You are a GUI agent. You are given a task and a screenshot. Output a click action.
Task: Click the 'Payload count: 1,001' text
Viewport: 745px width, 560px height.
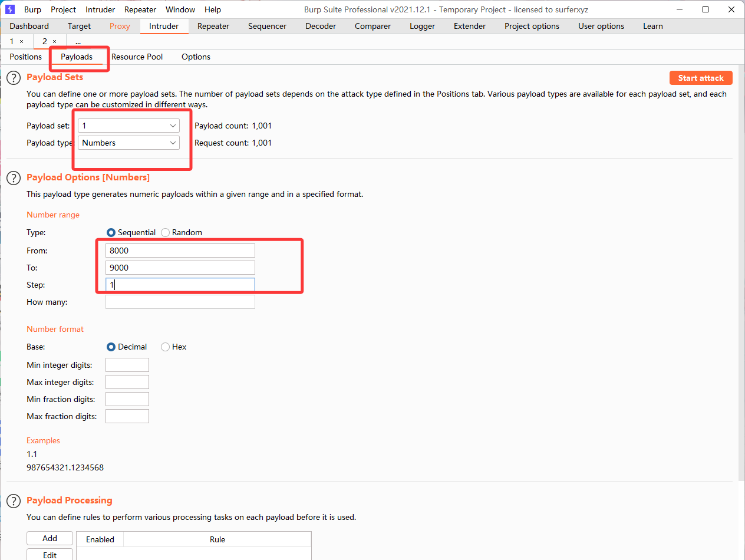[x=233, y=126]
